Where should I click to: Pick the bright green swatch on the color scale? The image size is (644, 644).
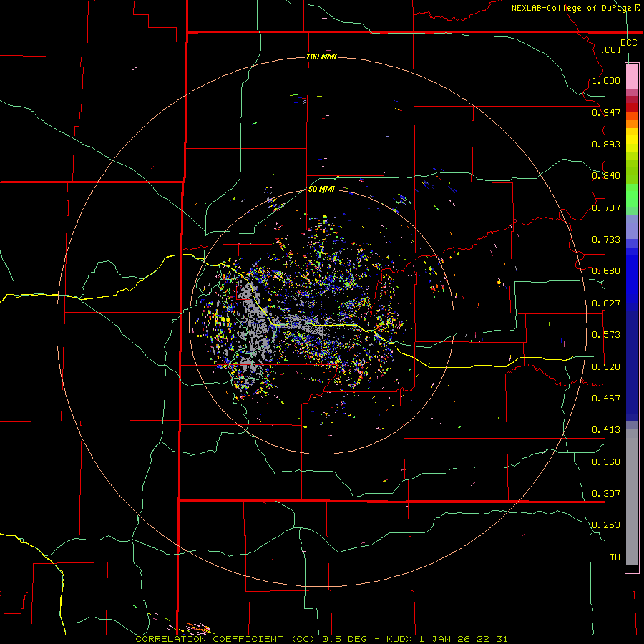pos(632,195)
